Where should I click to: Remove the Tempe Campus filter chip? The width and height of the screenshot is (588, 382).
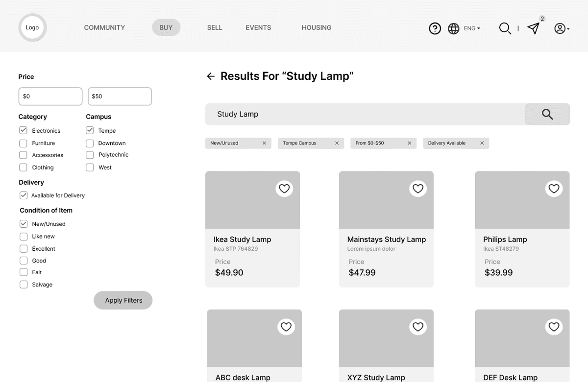337,143
